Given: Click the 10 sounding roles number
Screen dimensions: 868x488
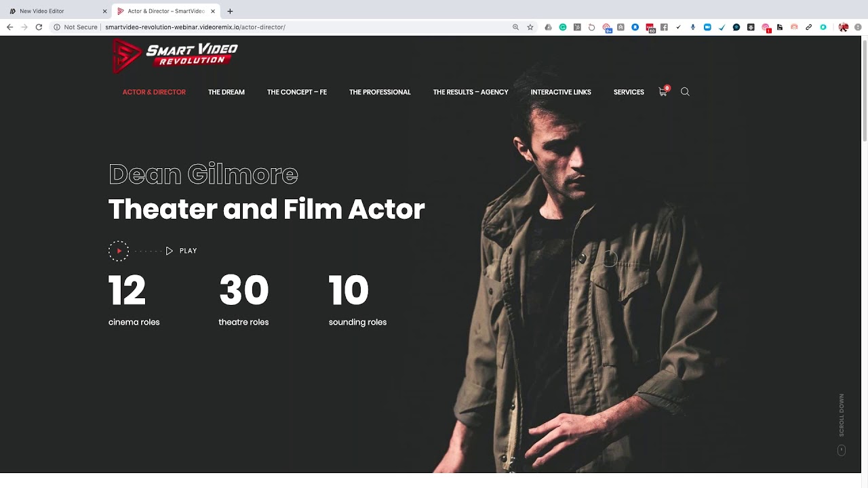Looking at the screenshot, I should (x=349, y=290).
